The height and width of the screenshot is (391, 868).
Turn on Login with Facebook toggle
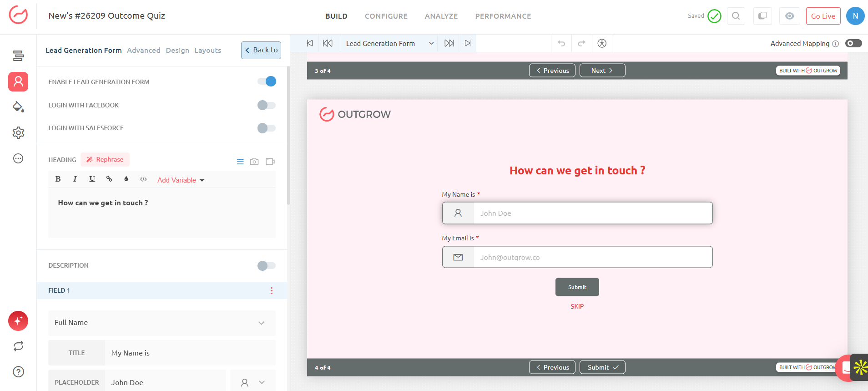[267, 105]
